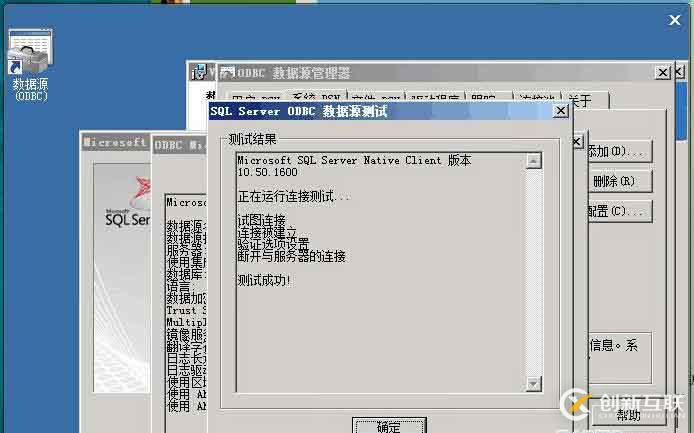Screen dimensions: 694x433
Task: Click the test results scroll-down arrow
Action: point(534,383)
